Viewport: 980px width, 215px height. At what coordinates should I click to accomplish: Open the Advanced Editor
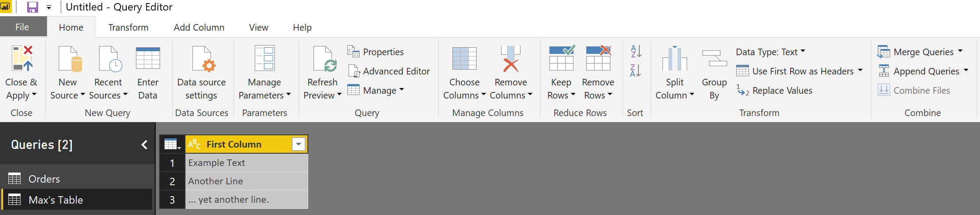point(388,71)
